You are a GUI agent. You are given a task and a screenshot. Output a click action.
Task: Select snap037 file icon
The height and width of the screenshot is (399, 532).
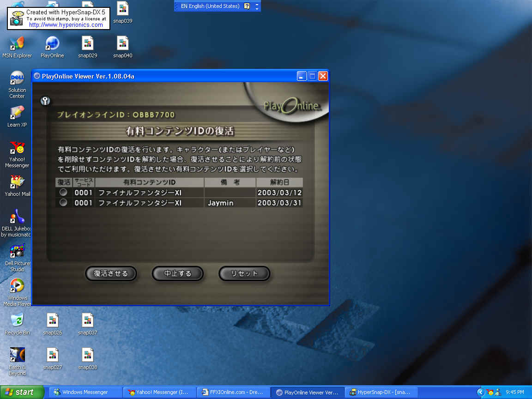[x=88, y=324]
